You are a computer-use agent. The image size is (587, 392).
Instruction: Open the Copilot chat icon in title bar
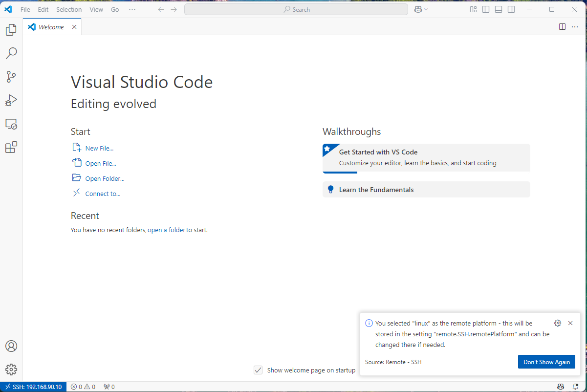point(418,9)
